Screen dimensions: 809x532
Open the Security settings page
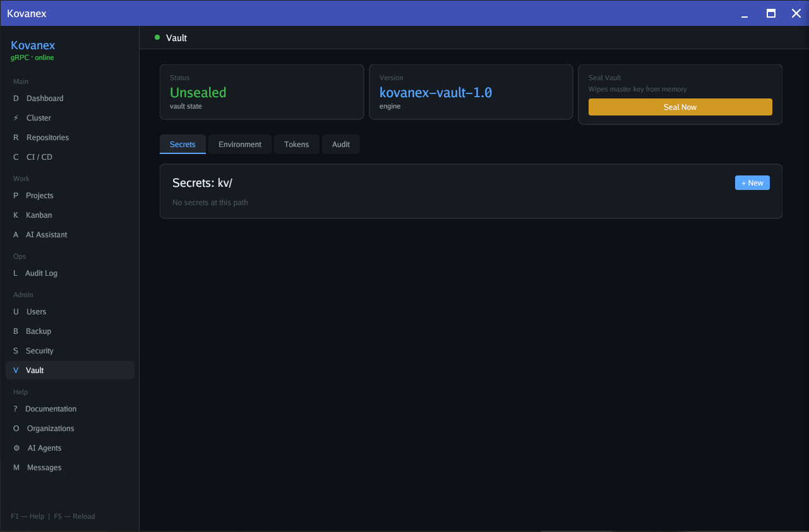39,351
